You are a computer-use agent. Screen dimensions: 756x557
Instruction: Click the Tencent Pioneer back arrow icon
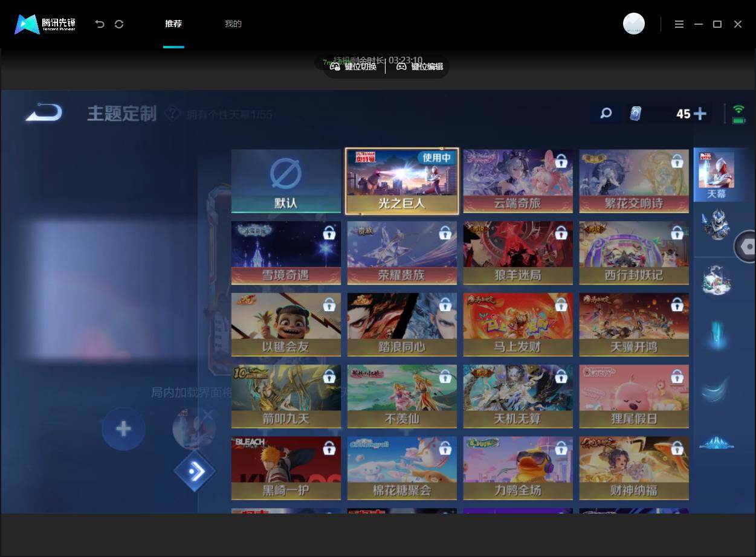pyautogui.click(x=100, y=24)
